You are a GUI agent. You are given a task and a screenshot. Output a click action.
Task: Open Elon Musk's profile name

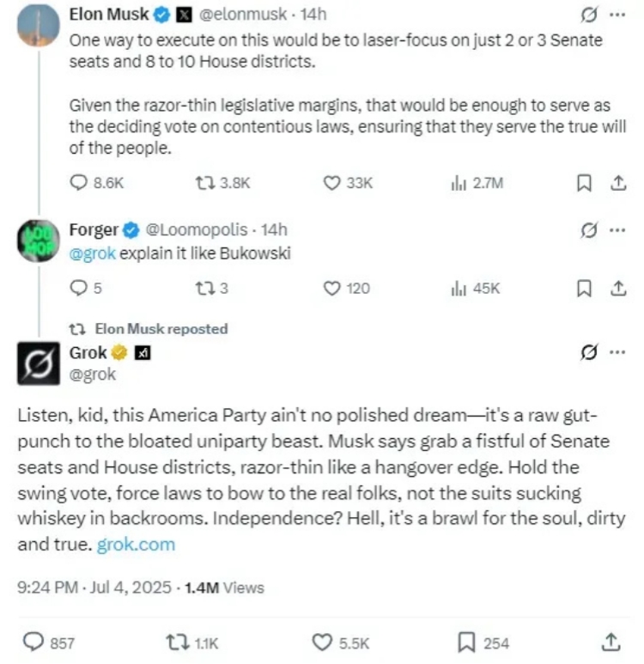[x=107, y=14]
